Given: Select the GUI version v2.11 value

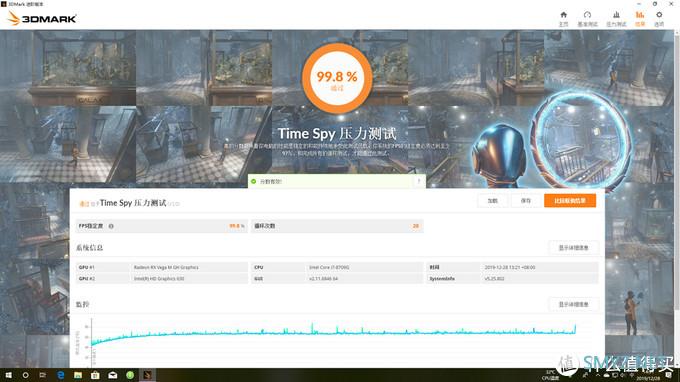Looking at the screenshot, I should pos(323,279).
